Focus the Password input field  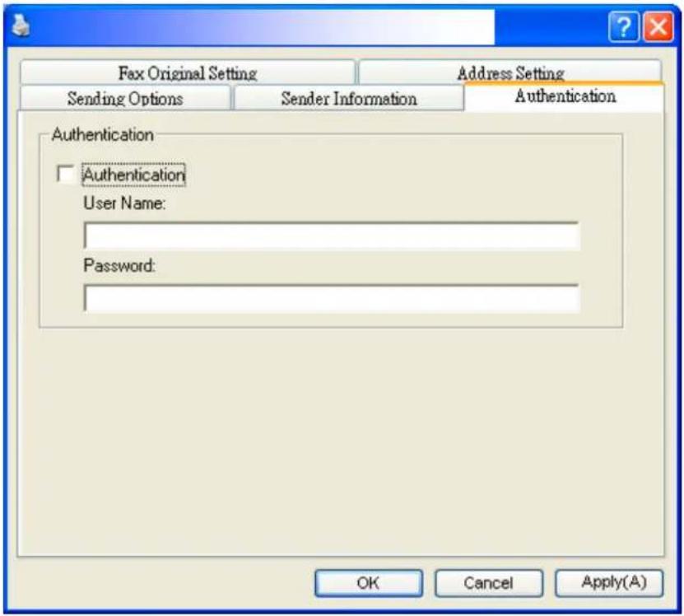[x=332, y=298]
